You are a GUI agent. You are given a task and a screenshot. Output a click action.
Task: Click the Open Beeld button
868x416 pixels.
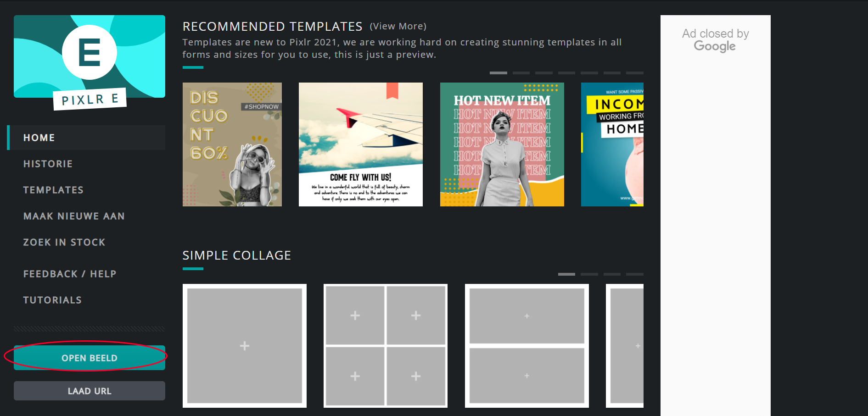tap(90, 358)
